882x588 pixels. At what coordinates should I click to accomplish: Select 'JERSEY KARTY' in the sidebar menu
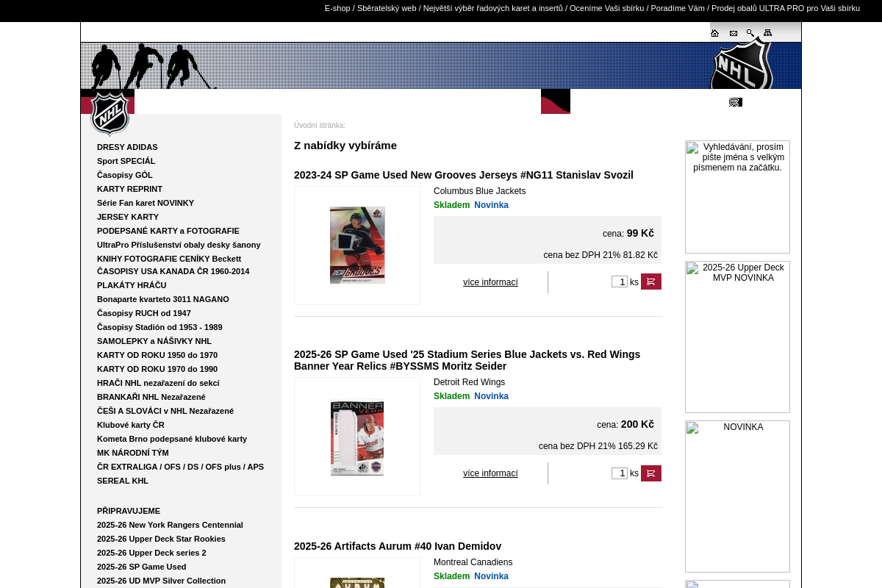pos(128,217)
